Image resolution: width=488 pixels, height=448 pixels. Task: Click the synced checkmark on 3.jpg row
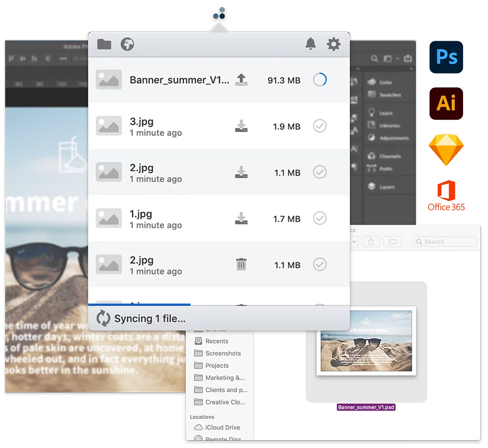[x=319, y=126]
